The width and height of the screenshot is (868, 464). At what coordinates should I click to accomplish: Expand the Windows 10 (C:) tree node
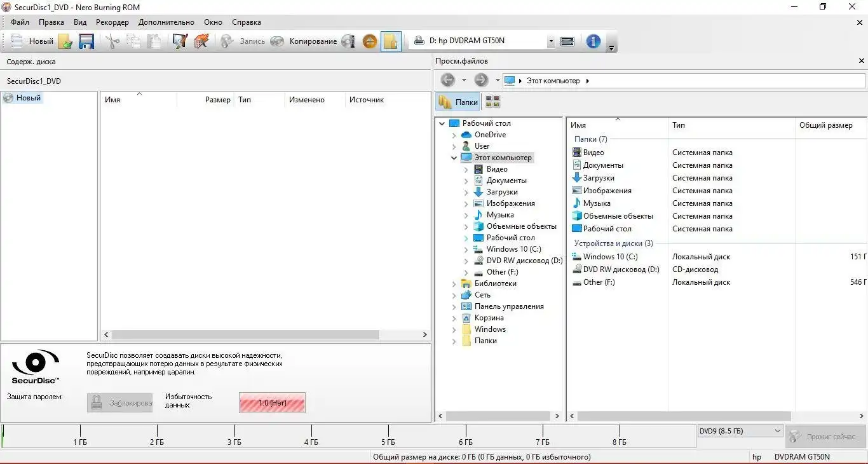(x=466, y=249)
